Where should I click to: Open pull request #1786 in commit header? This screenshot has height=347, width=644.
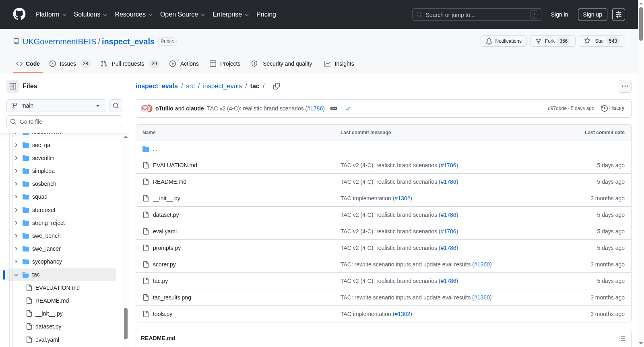point(315,108)
